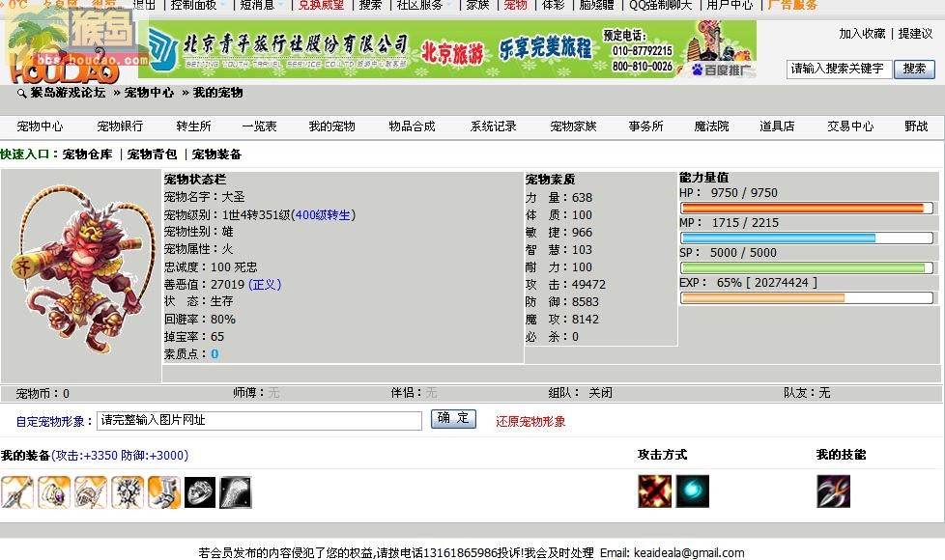Click the 400级转生 link
945x560 pixels.
point(323,215)
